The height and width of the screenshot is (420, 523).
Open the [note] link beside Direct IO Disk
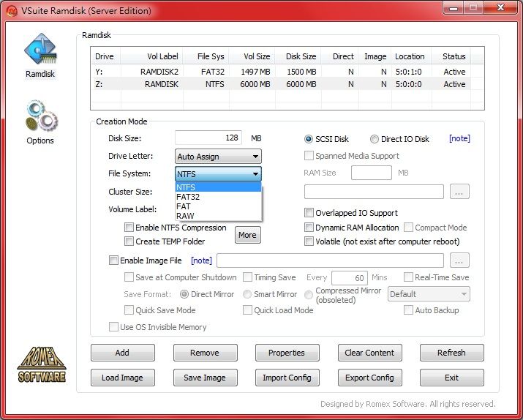459,138
